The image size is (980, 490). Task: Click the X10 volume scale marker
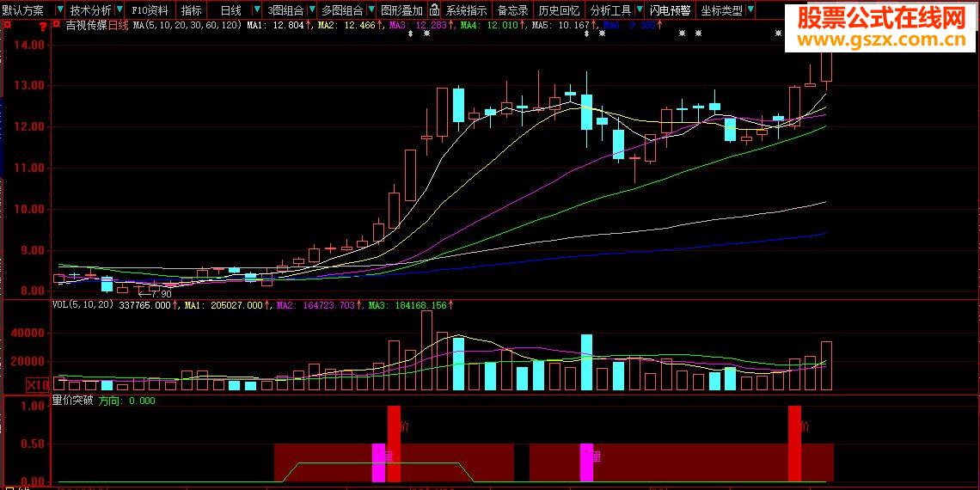[x=37, y=385]
